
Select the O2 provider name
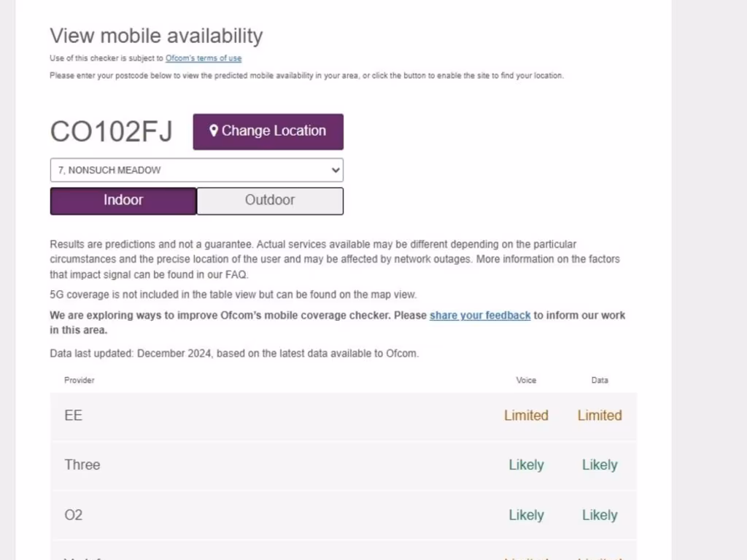point(74,515)
